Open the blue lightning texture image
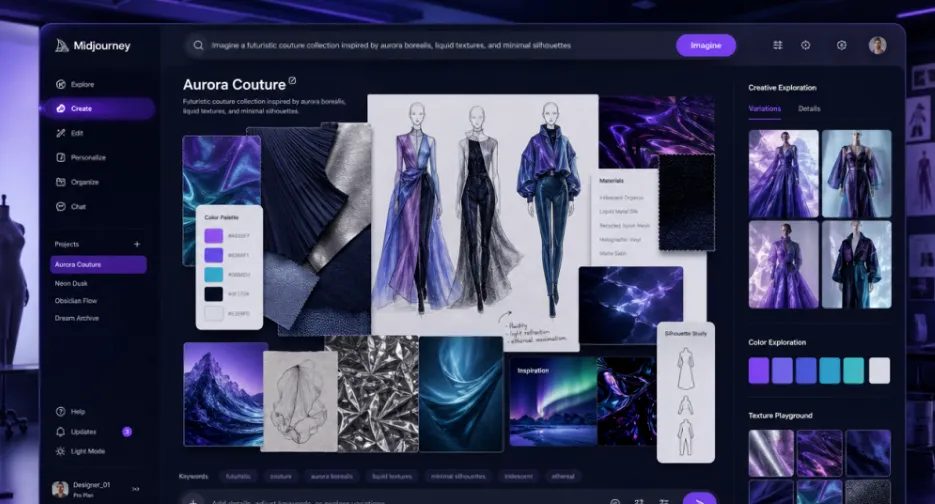 pos(631,305)
